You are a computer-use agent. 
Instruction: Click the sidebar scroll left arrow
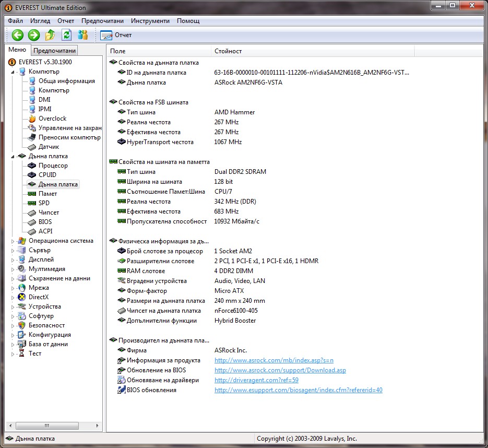pyautogui.click(x=10, y=426)
